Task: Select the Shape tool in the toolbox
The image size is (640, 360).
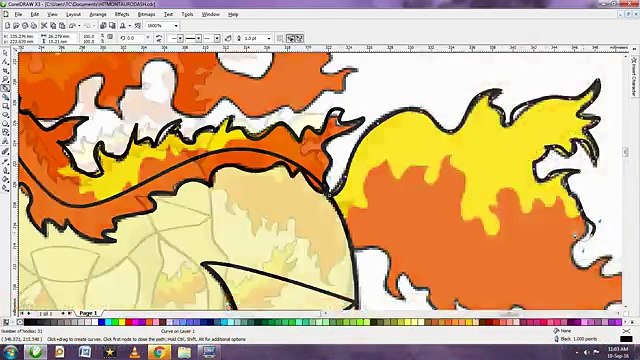Action: [x=5, y=62]
